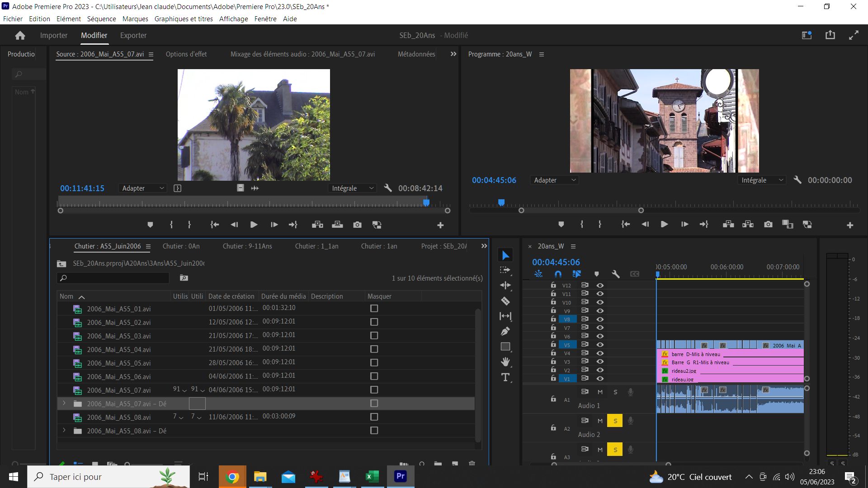Image resolution: width=868 pixels, height=488 pixels.
Task: Toggle V5 track eye visibility
Action: (600, 345)
